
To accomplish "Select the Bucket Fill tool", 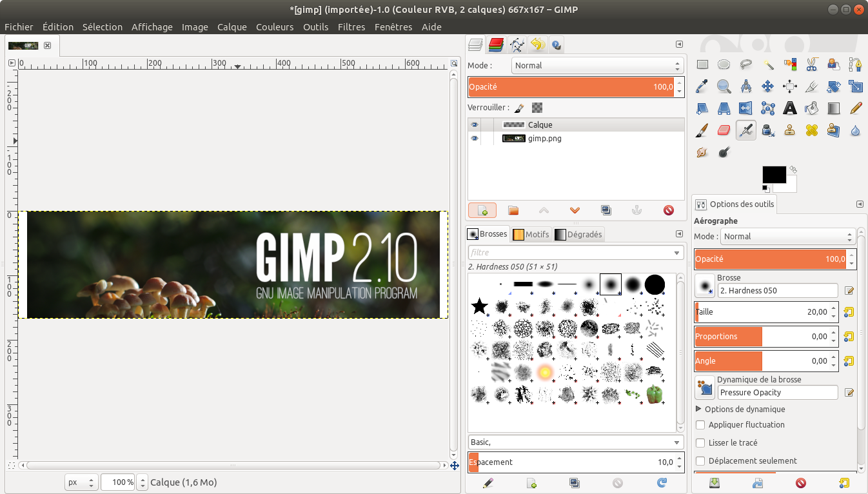I will (x=811, y=108).
